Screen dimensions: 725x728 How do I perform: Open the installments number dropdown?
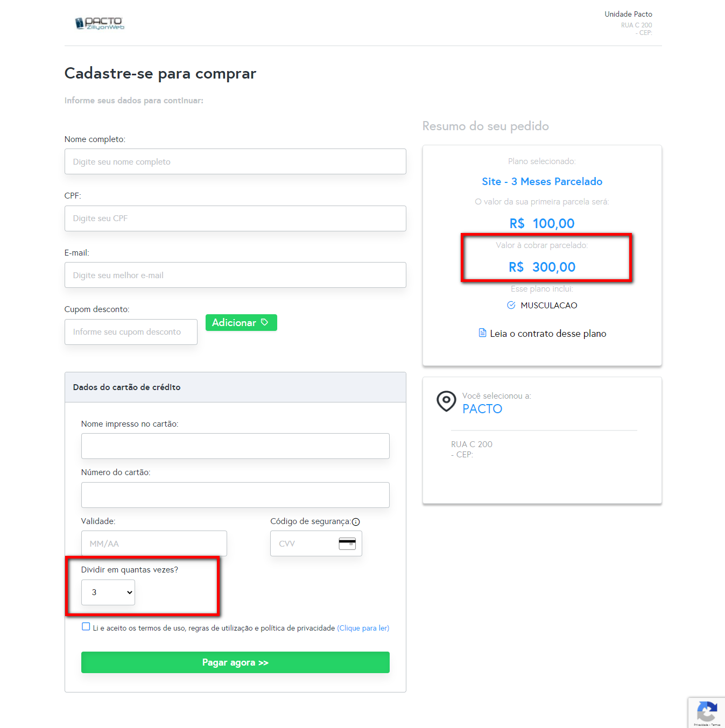108,592
